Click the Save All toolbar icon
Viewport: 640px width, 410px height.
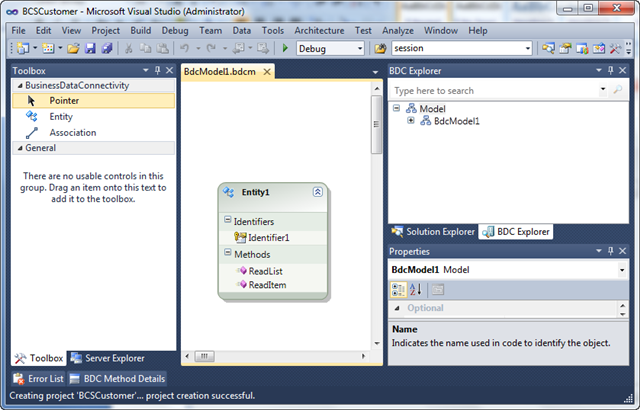click(107, 49)
